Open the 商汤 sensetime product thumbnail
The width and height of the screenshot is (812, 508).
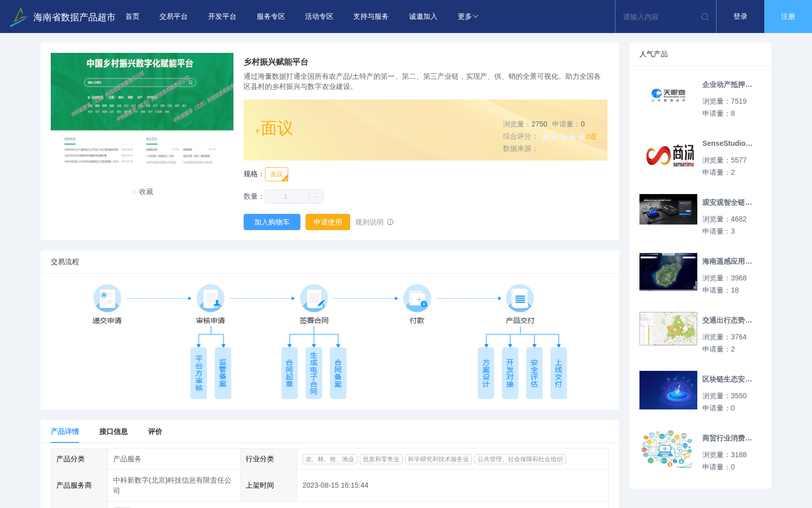tap(668, 154)
